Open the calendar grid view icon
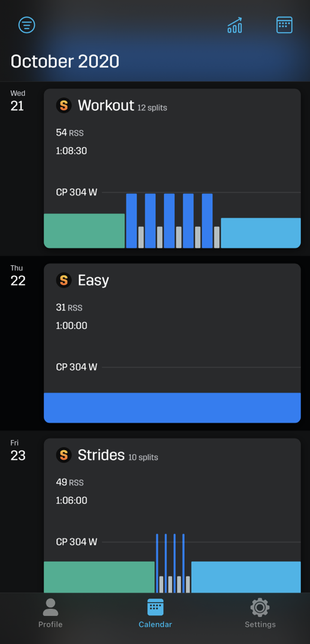Image resolution: width=310 pixels, height=644 pixels. pos(284,25)
